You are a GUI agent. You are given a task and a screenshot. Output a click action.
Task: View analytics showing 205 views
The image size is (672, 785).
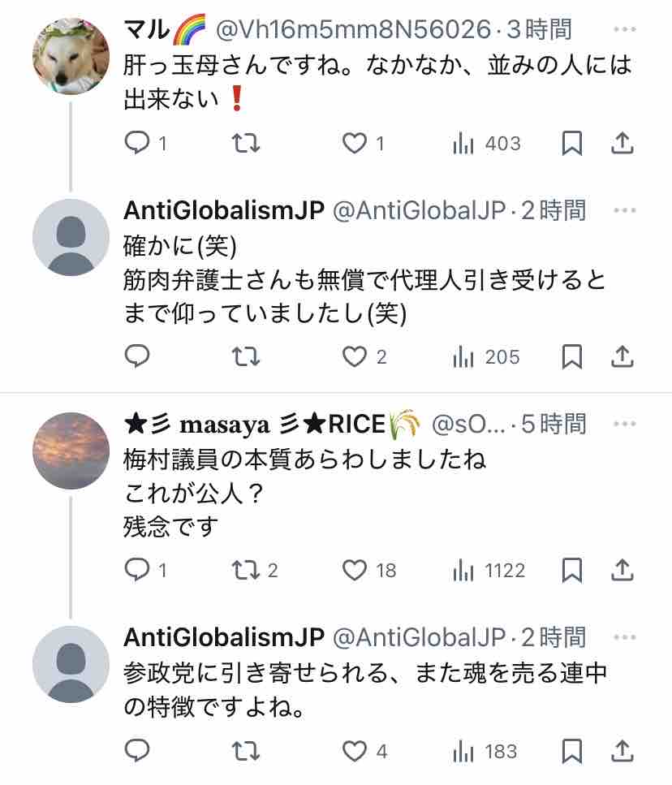click(486, 357)
